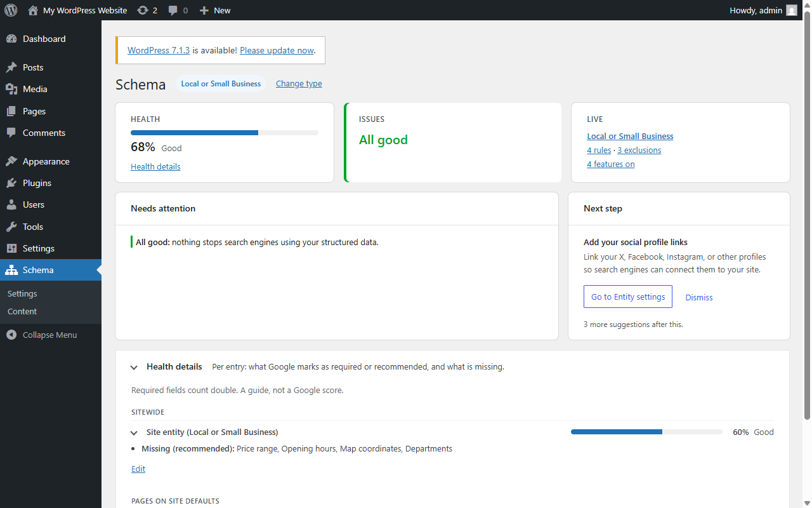This screenshot has height=508, width=812.
Task: Dismiss the Next step suggestion
Action: (699, 297)
